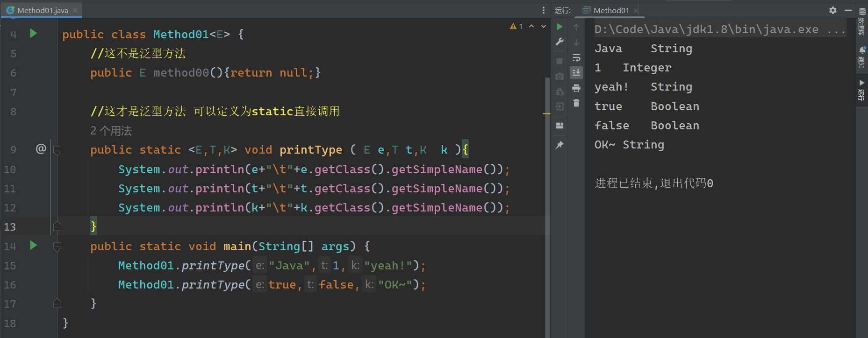Close the Method01 run tab
Viewport: 868px width, 338px height.
(x=636, y=10)
